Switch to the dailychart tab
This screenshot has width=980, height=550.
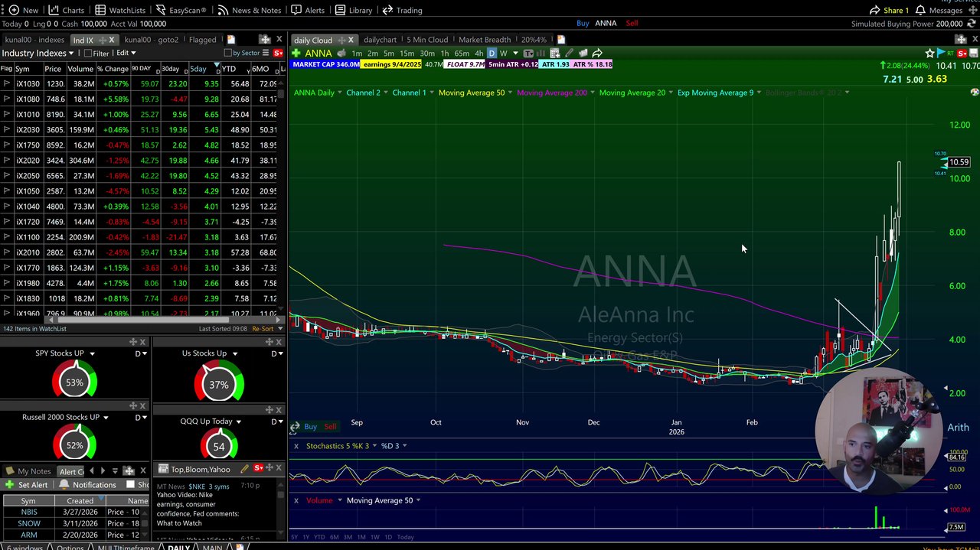pyautogui.click(x=380, y=40)
